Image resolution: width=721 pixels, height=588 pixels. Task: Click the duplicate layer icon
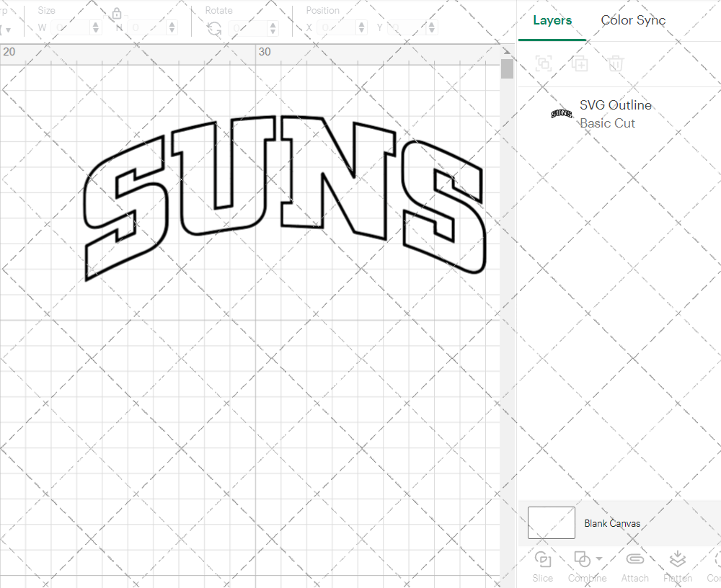pyautogui.click(x=579, y=63)
